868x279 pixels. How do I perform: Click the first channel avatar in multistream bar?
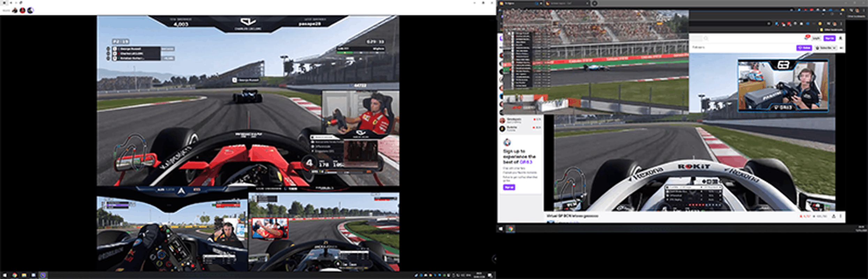click(15, 10)
